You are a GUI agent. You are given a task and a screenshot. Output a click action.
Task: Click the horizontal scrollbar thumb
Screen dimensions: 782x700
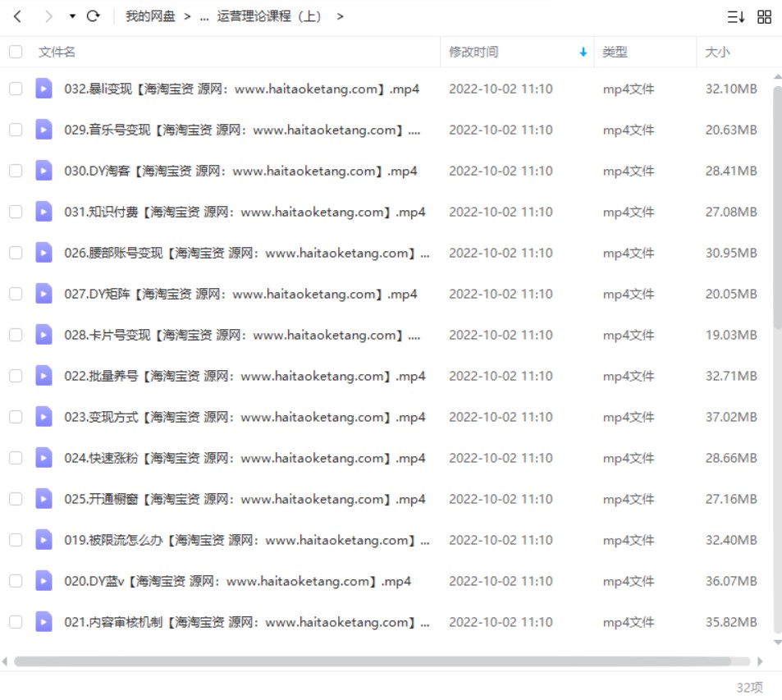tap(373, 661)
